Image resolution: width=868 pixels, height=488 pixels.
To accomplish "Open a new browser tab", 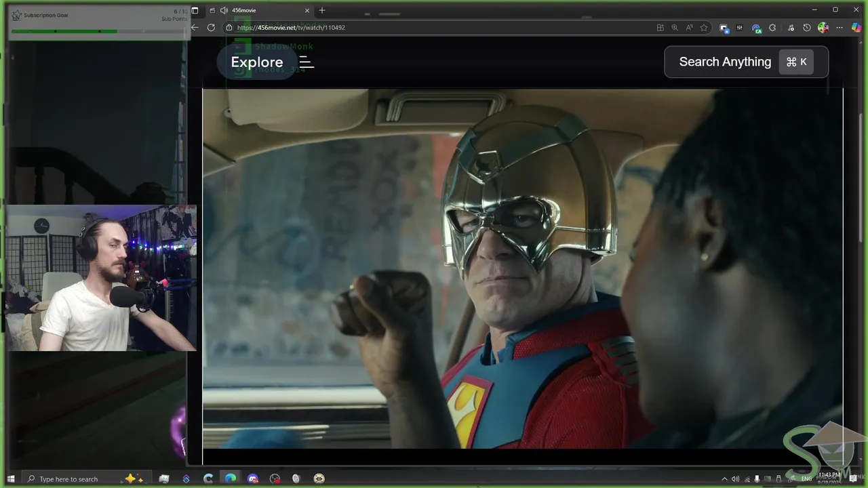I will (x=322, y=10).
